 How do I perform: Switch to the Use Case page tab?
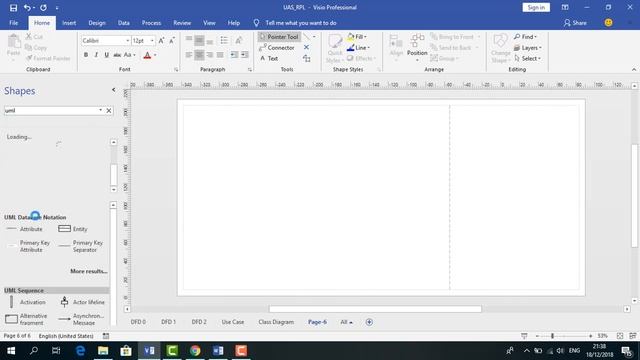click(233, 322)
